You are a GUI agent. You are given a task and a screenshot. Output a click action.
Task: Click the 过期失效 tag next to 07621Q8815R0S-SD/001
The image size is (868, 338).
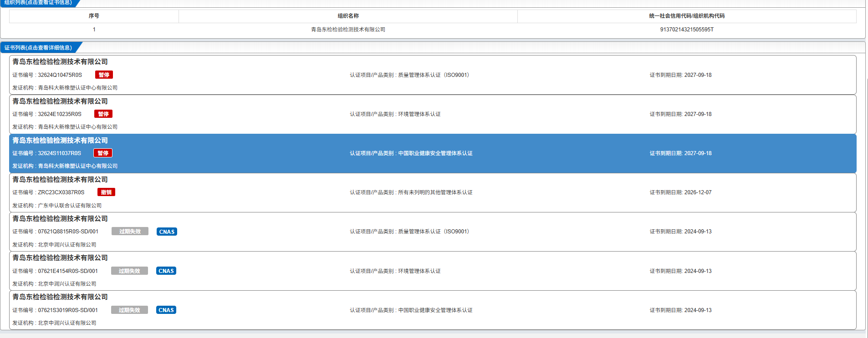tap(130, 232)
